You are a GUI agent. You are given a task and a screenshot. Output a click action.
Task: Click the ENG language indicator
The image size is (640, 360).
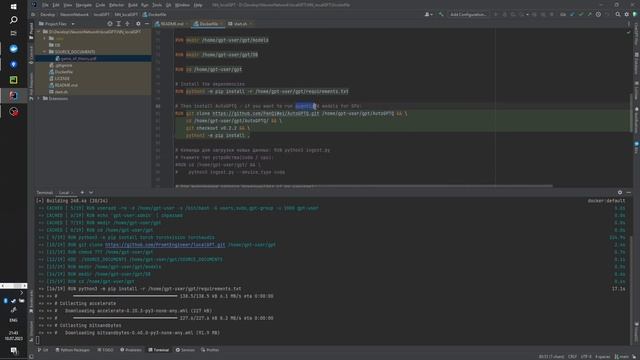[13, 320]
